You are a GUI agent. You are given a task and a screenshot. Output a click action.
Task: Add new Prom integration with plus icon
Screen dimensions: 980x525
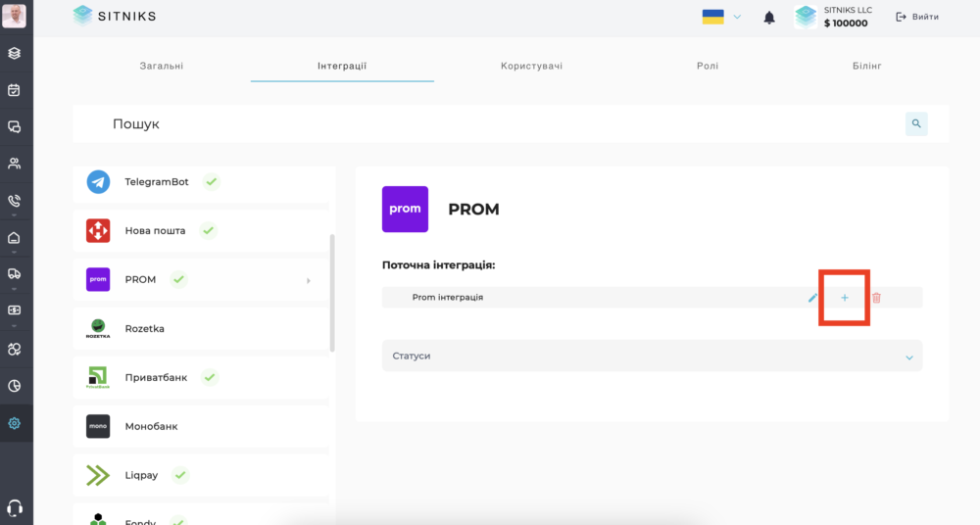845,298
